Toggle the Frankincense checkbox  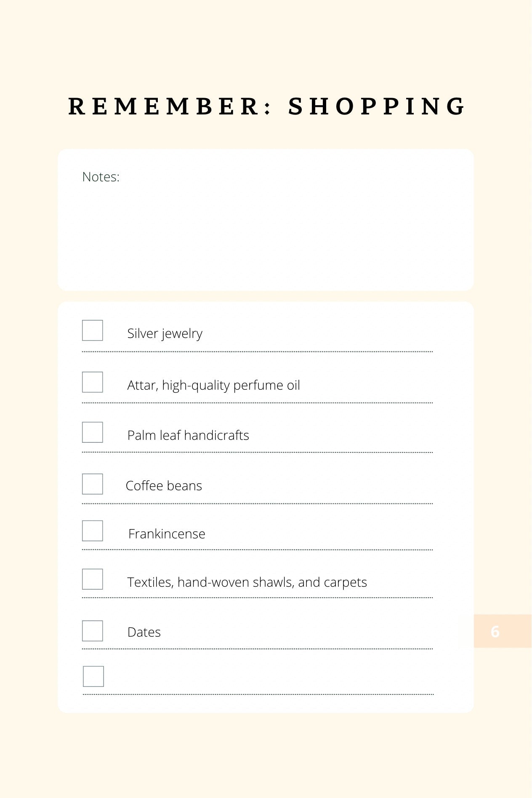tap(93, 531)
